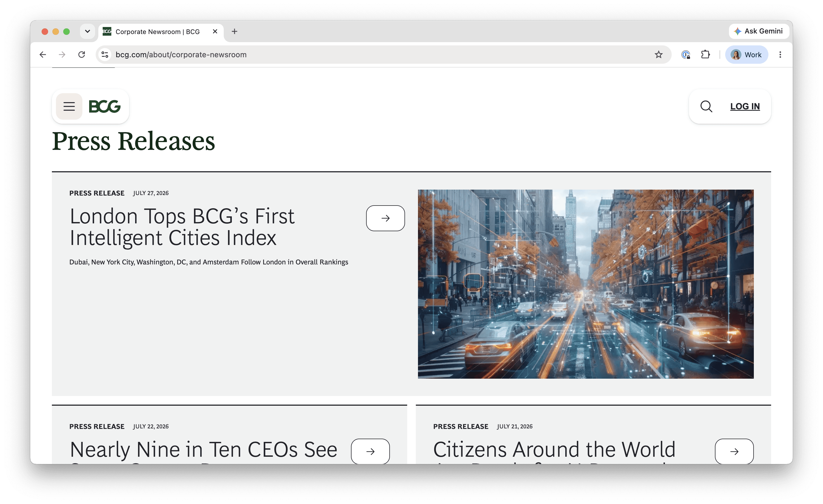Open a new browser tab
The height and width of the screenshot is (504, 823).
pyautogui.click(x=235, y=31)
